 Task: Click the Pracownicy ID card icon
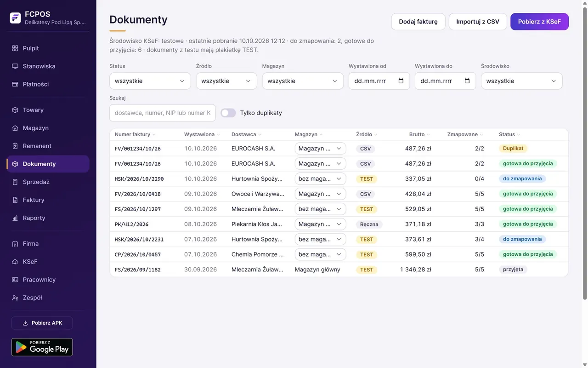coord(15,279)
